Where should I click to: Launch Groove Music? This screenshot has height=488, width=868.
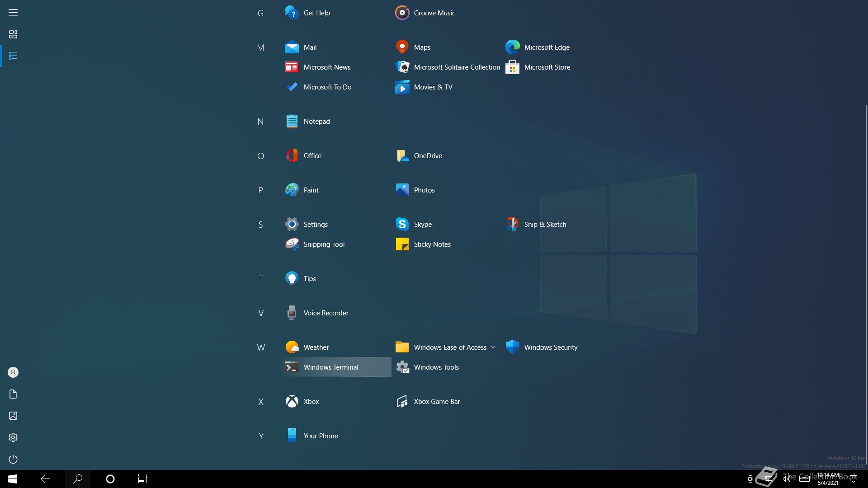coord(446,13)
